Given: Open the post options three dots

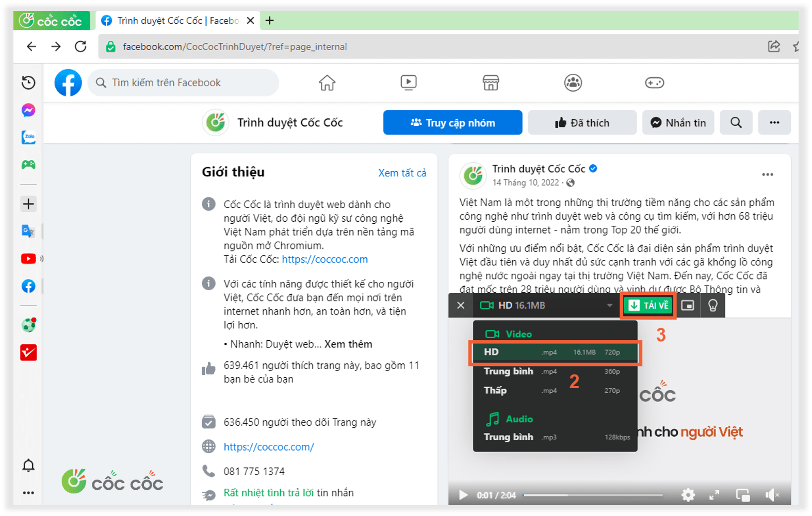Looking at the screenshot, I should coord(768,174).
